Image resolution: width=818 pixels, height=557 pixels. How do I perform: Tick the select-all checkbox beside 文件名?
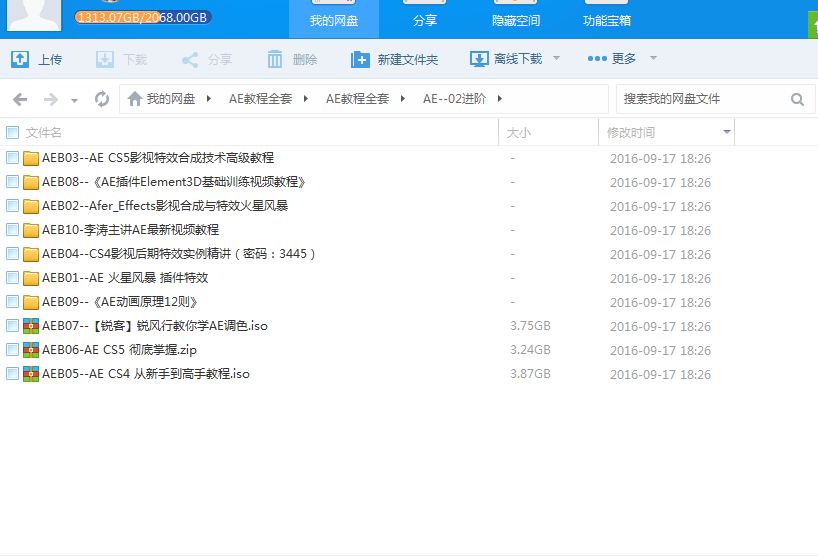click(12, 132)
